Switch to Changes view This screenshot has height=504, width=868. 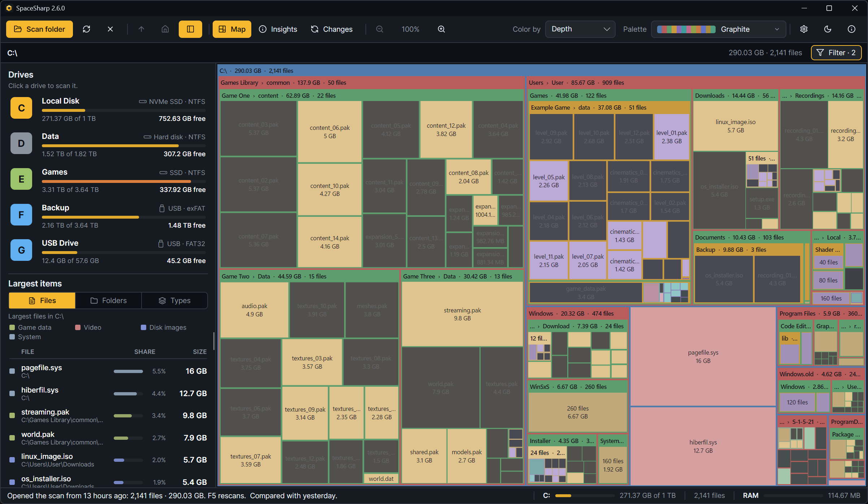[331, 29]
